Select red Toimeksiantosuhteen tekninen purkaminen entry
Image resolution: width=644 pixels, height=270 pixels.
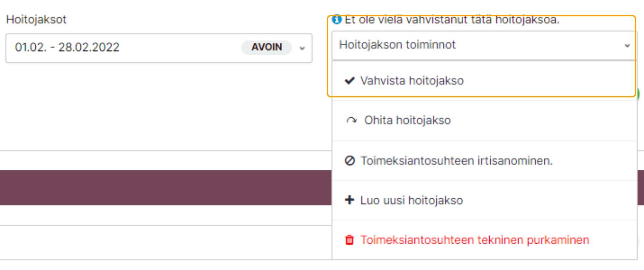click(x=474, y=240)
